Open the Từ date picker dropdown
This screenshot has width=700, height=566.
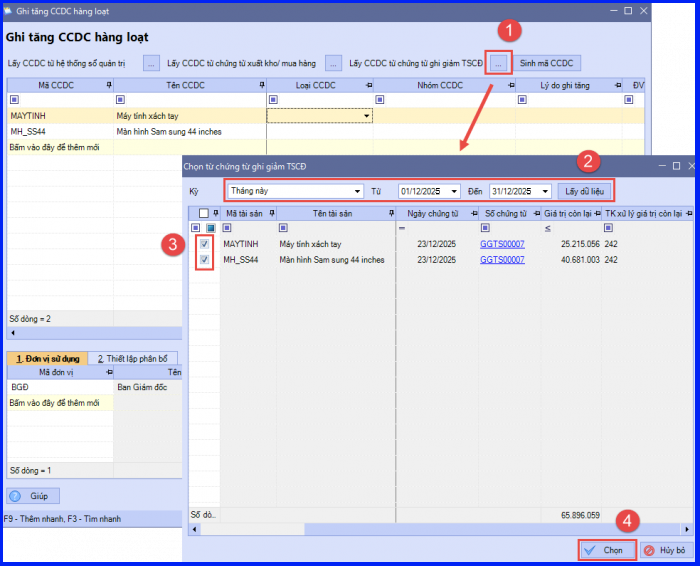click(454, 191)
